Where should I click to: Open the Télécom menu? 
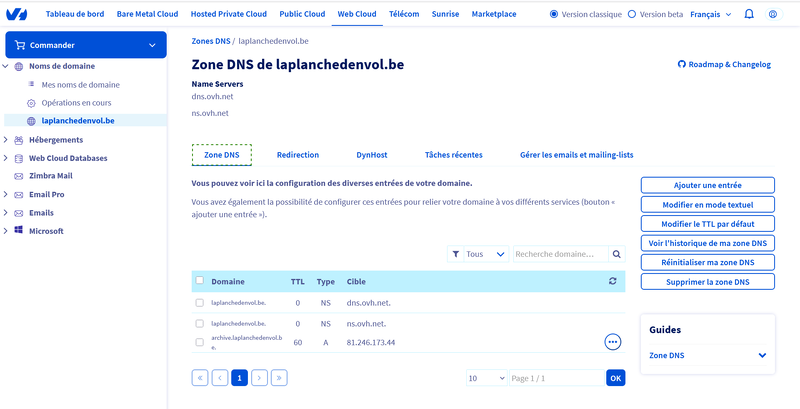pyautogui.click(x=404, y=14)
